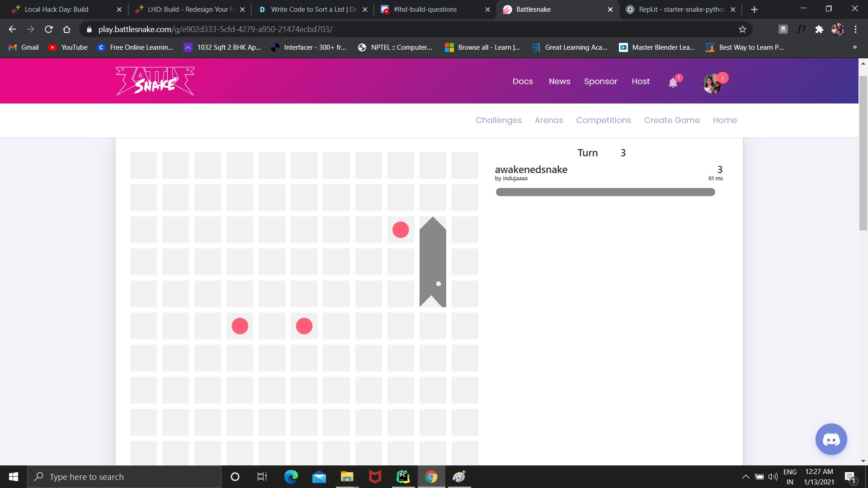868x488 pixels.
Task: Open the Create Game page
Action: (x=672, y=120)
